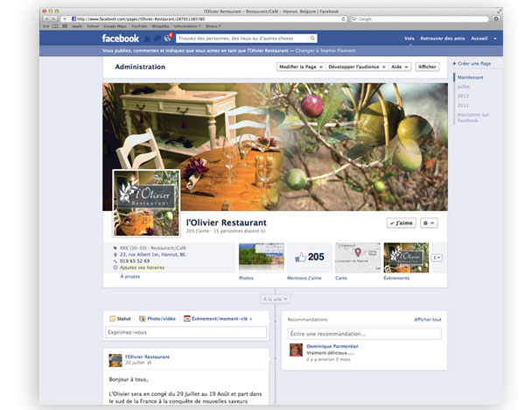This screenshot has width=532, height=410.
Task: Open the Top Sites grid icon
Action: (65, 26)
